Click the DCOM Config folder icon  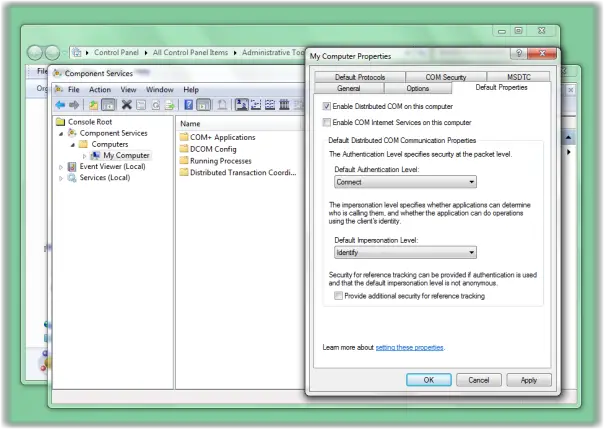(184, 149)
